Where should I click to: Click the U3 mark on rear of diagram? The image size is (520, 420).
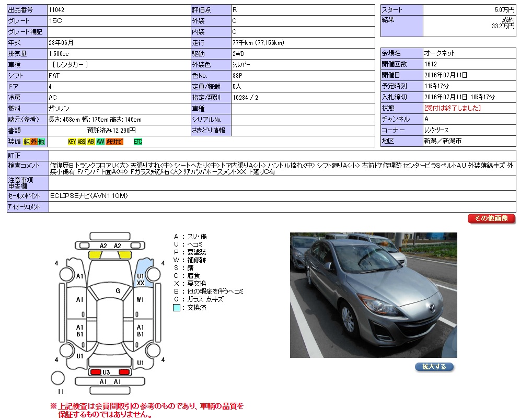click(106, 372)
